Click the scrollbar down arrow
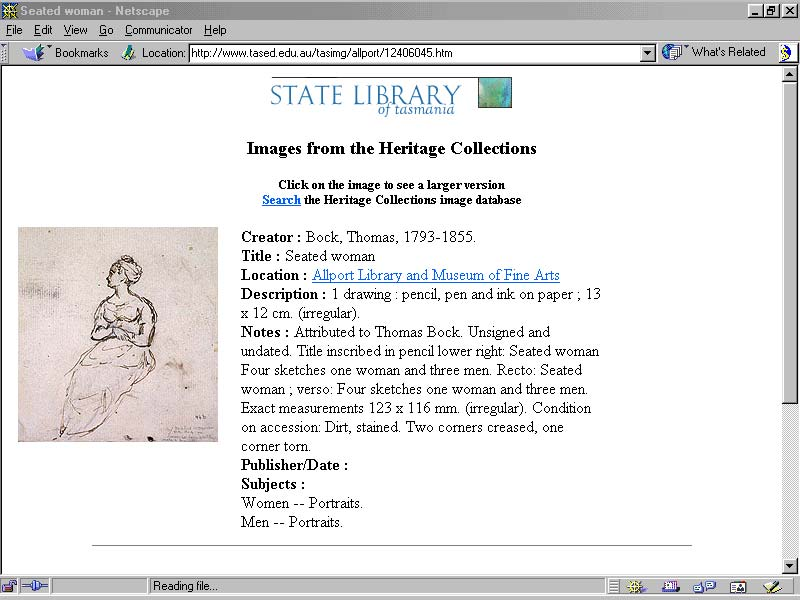800x600 pixels. 789,565
